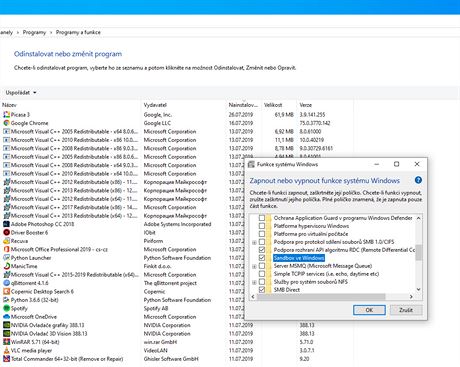Select the SMB Direct feature label
The height and width of the screenshot is (367, 460).
pyautogui.click(x=287, y=290)
